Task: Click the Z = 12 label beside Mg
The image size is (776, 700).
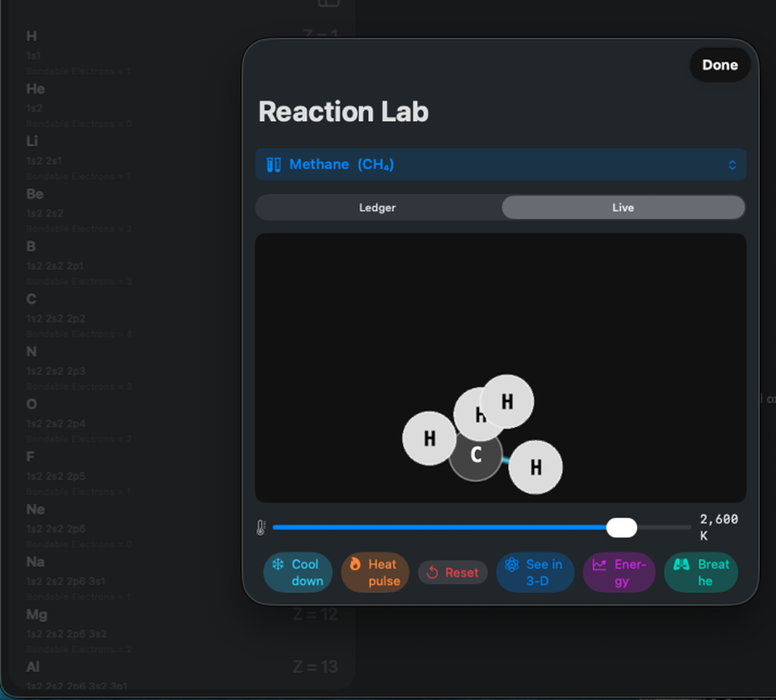Action: pyautogui.click(x=315, y=615)
